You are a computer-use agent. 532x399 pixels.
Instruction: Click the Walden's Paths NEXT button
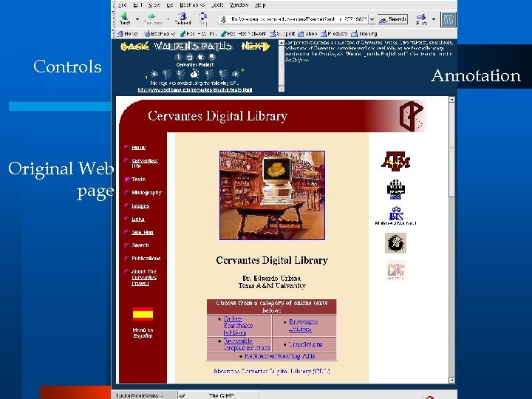(256, 46)
